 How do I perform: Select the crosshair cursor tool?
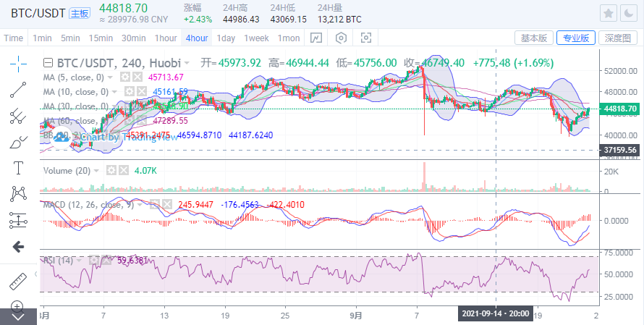click(19, 63)
